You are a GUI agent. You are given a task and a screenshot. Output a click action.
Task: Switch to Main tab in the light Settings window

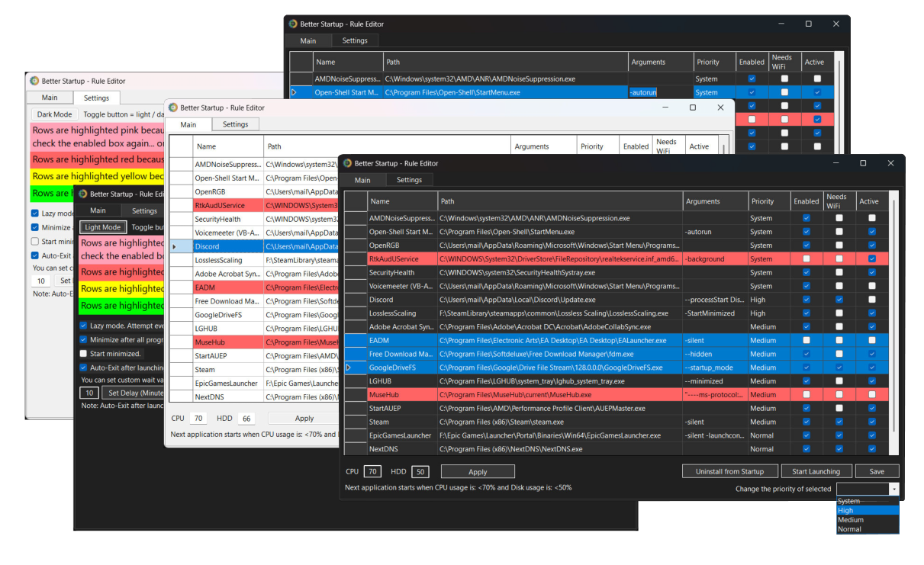click(50, 98)
